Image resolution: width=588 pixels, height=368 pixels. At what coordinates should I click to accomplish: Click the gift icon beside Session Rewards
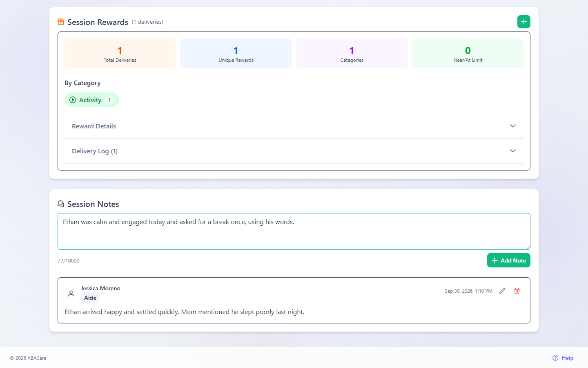61,22
